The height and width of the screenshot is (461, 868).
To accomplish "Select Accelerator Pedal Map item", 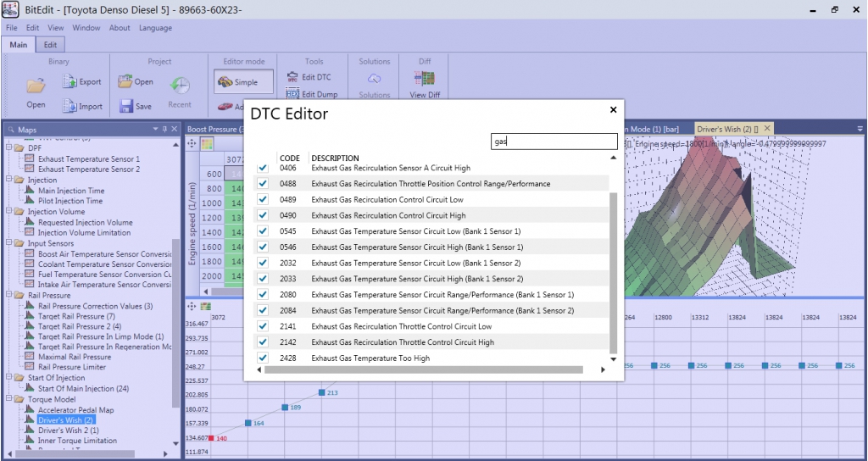I will pyautogui.click(x=75, y=410).
